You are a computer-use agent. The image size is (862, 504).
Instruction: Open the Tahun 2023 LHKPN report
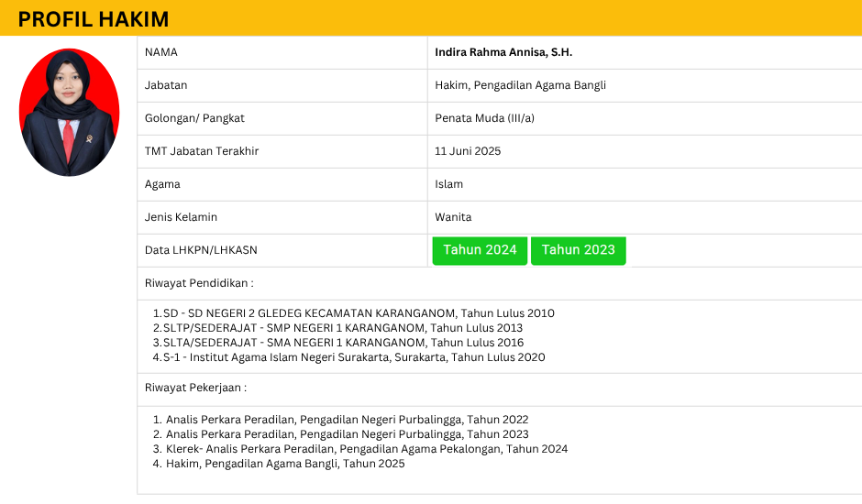point(578,250)
